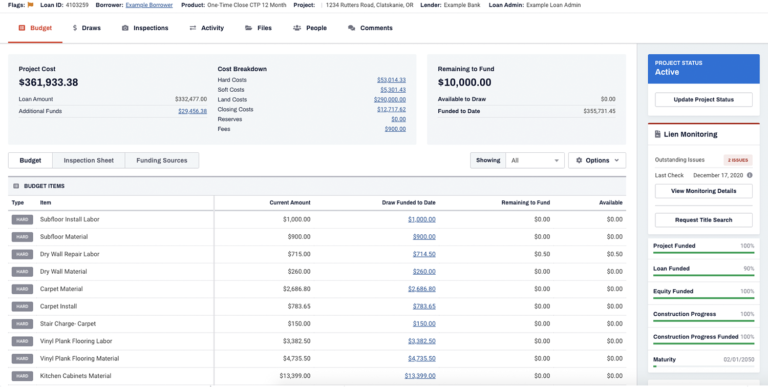The height and width of the screenshot is (387, 768).
Task: Click Update Project Status button
Action: click(703, 99)
